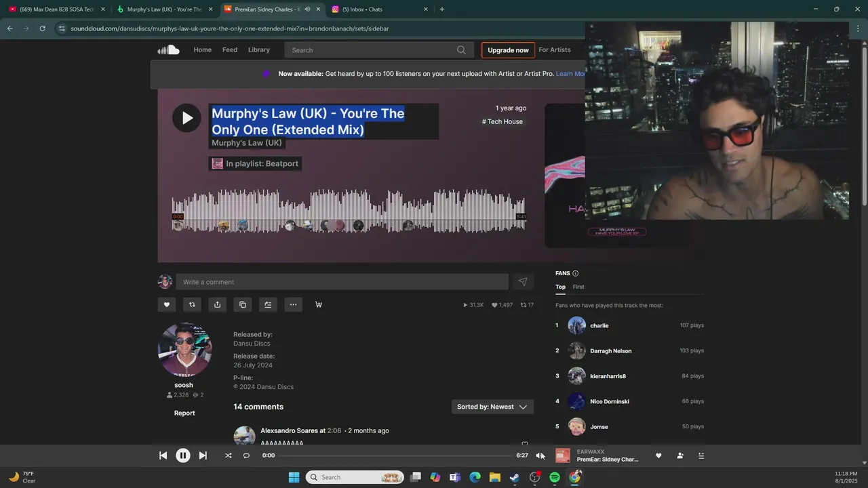Seek within the track waveform
868x488 pixels.
click(x=349, y=211)
